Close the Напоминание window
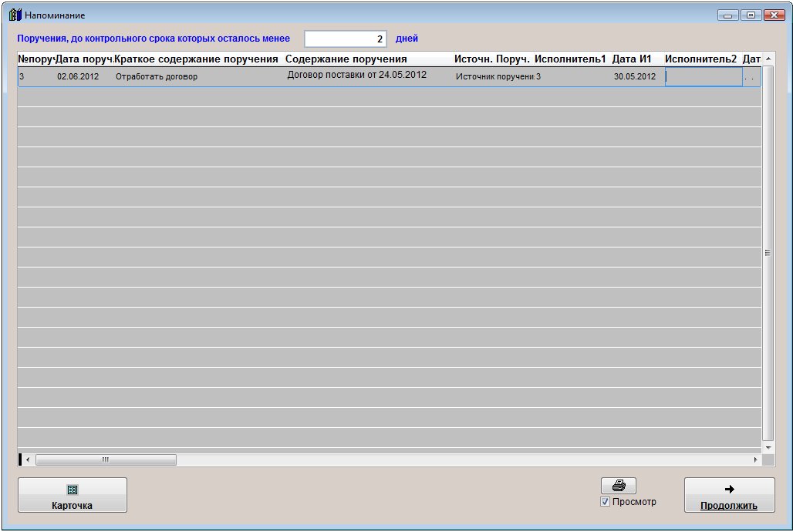Image resolution: width=793 pixels, height=532 pixels. (774, 15)
